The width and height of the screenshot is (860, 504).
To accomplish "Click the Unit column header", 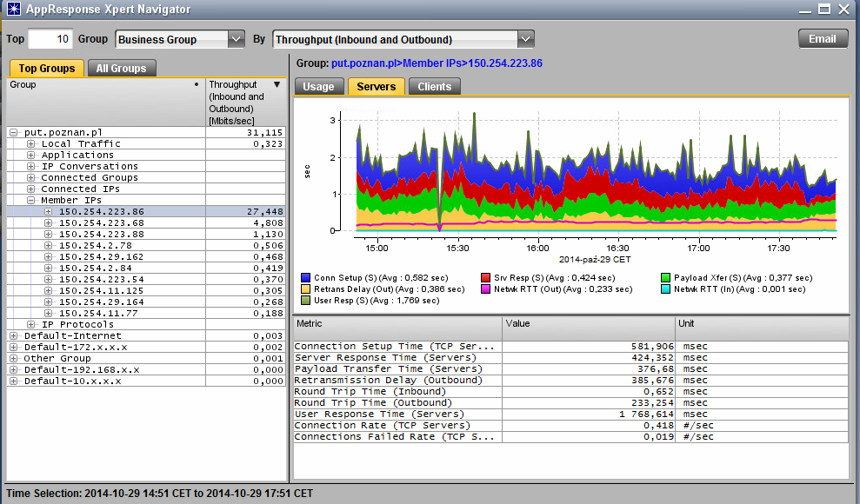I will [x=762, y=328].
